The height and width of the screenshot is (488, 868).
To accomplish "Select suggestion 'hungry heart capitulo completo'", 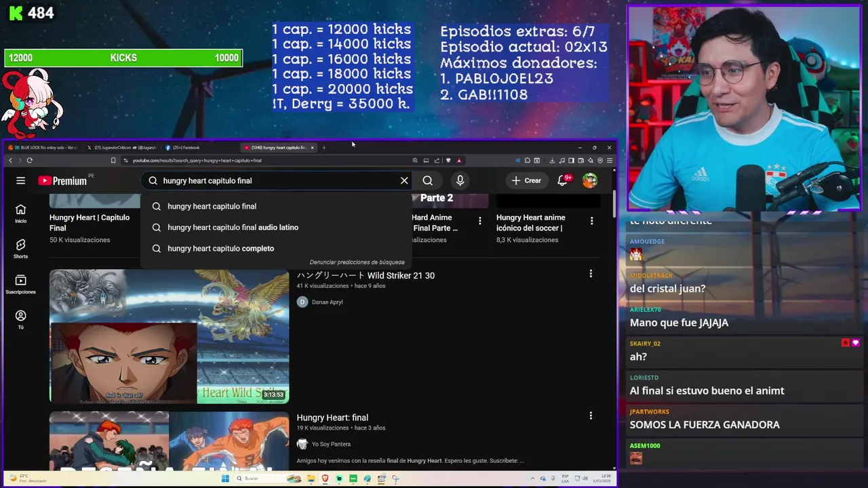I will pyautogui.click(x=275, y=248).
